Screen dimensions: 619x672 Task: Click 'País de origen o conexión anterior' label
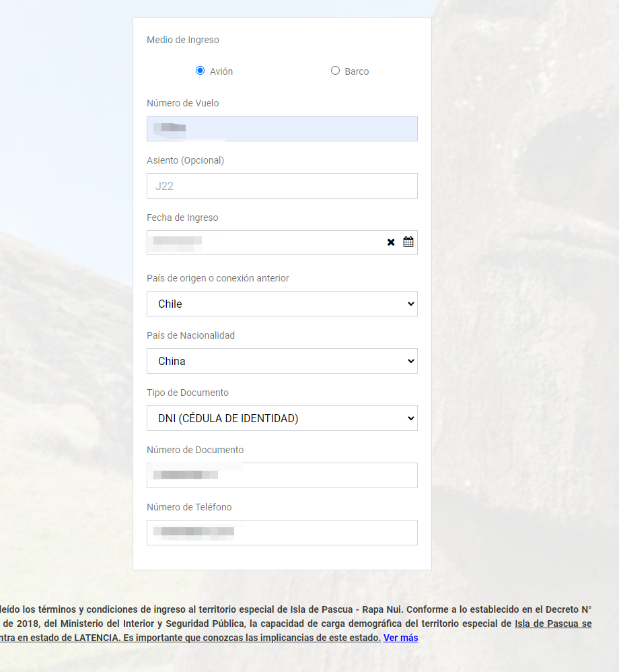point(217,278)
